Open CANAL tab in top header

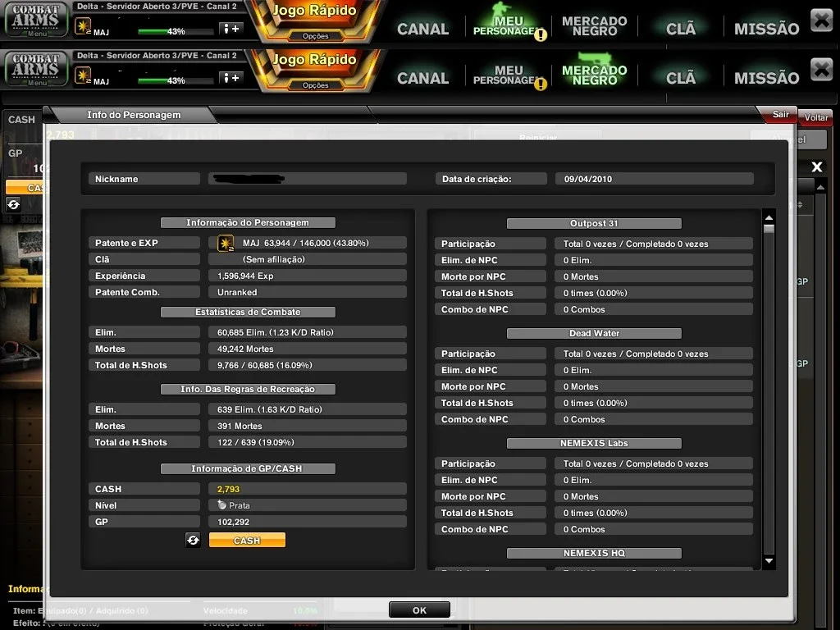coord(422,29)
